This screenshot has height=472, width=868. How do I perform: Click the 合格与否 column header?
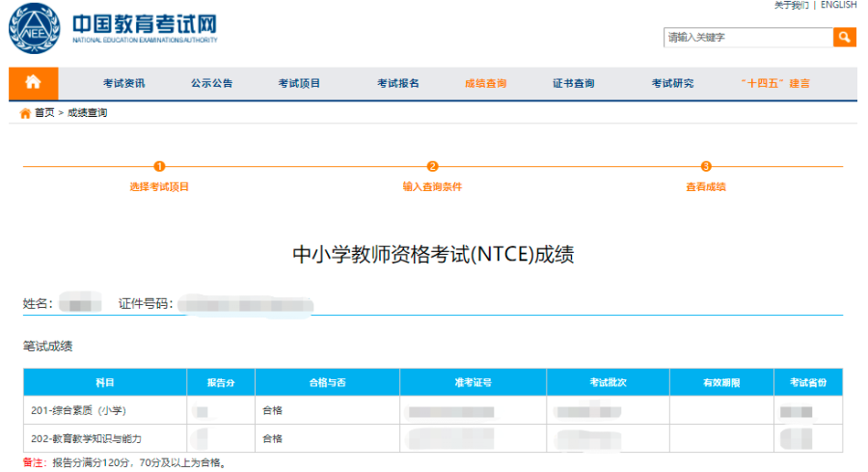[327, 382]
